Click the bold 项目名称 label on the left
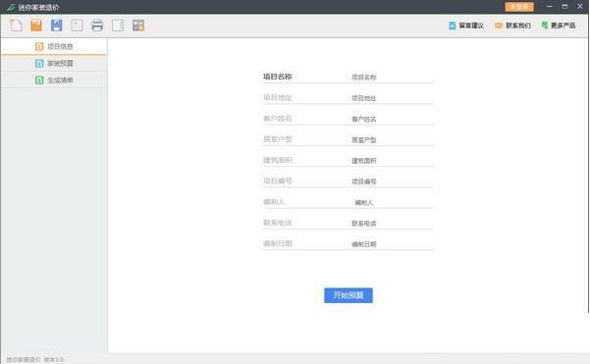The width and height of the screenshot is (590, 364). click(x=277, y=77)
